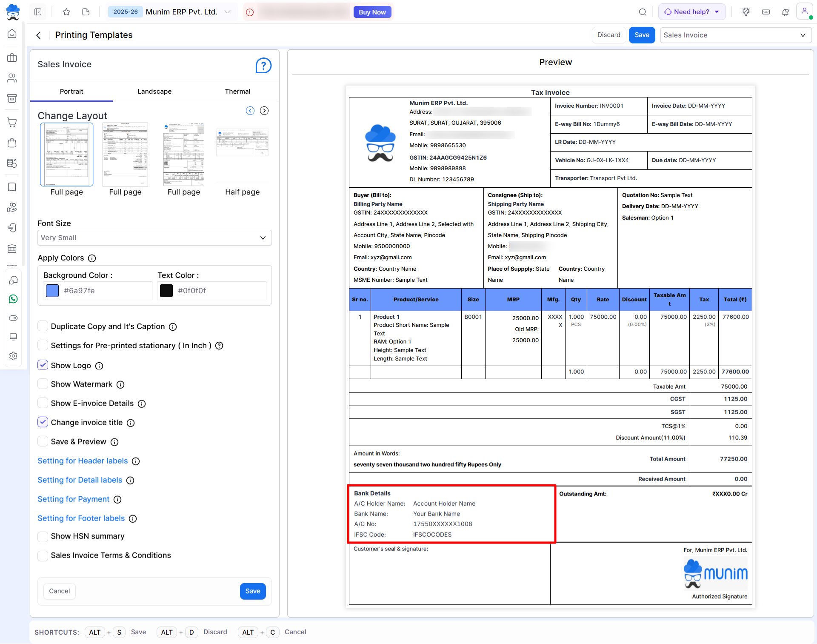The height and width of the screenshot is (644, 817).
Task: Enable the Show HSN summary checkbox
Action: 43,536
